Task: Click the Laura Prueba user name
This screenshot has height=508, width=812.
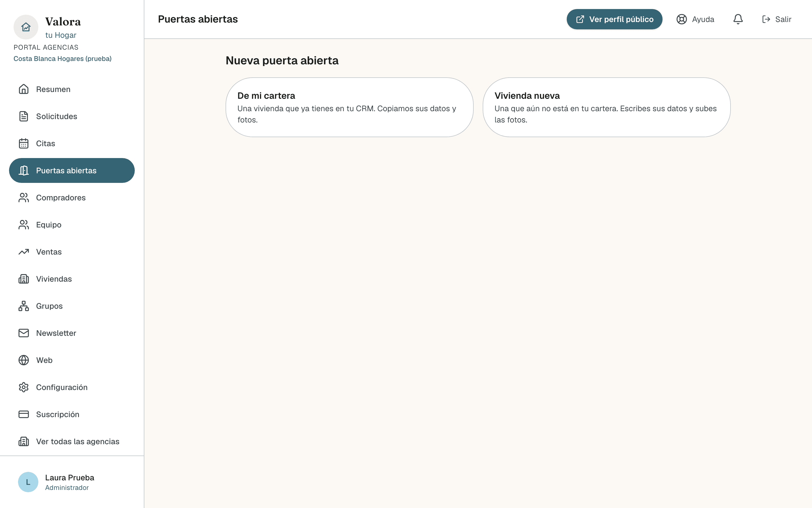Action: pos(69,478)
